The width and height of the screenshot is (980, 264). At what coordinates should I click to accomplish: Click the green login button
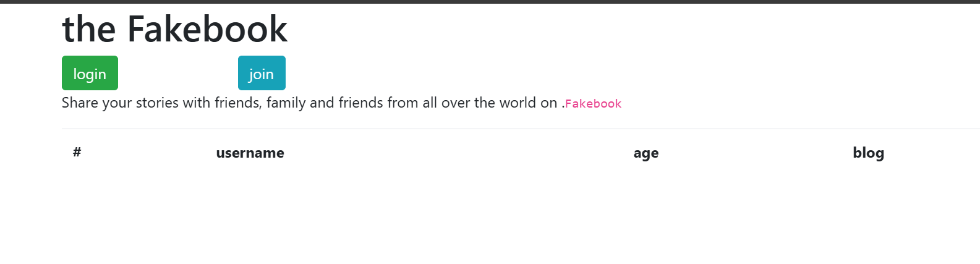[90, 74]
